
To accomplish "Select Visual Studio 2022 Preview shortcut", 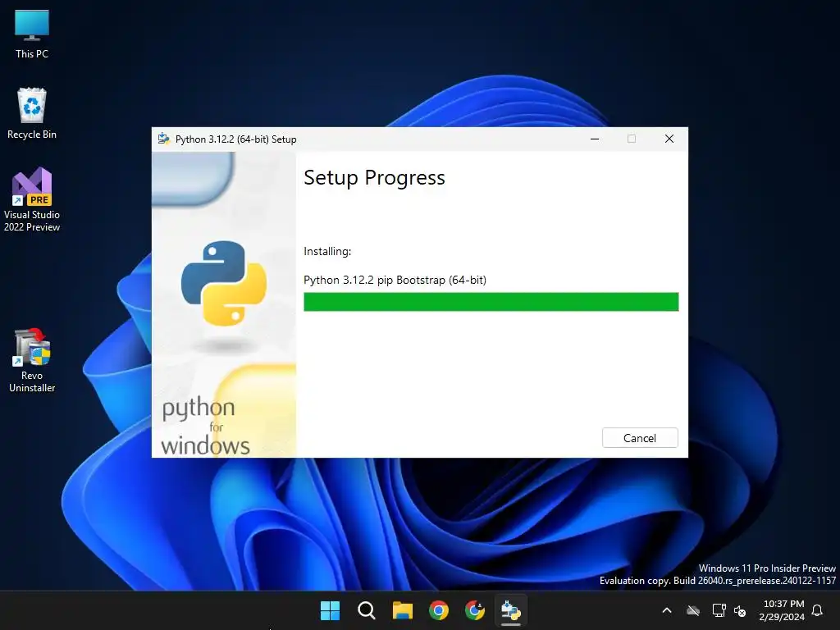I will pyautogui.click(x=32, y=200).
